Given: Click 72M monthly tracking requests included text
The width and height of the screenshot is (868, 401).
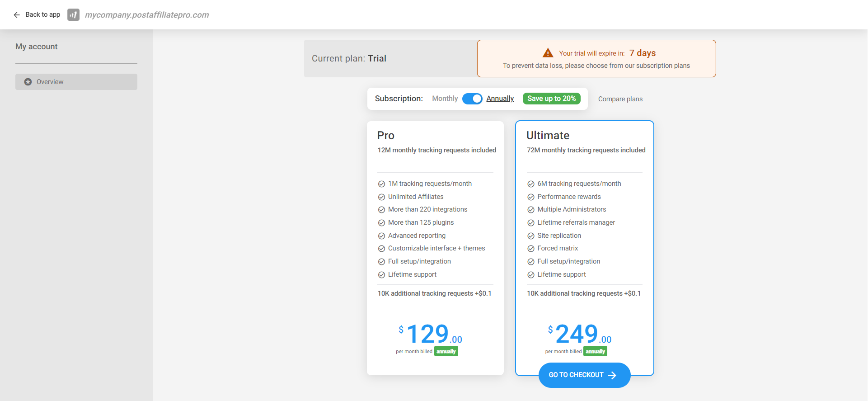Looking at the screenshot, I should 586,150.
